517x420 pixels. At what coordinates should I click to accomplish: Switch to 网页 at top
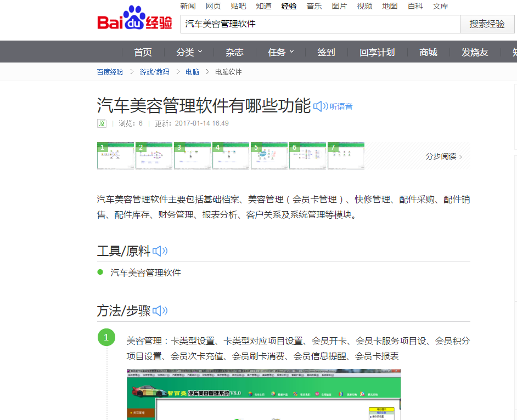point(213,6)
